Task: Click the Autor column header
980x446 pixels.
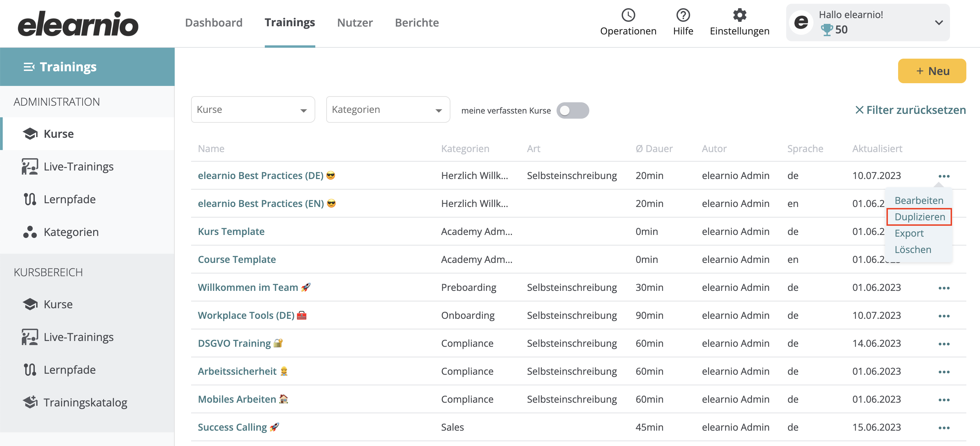Action: [x=714, y=149]
